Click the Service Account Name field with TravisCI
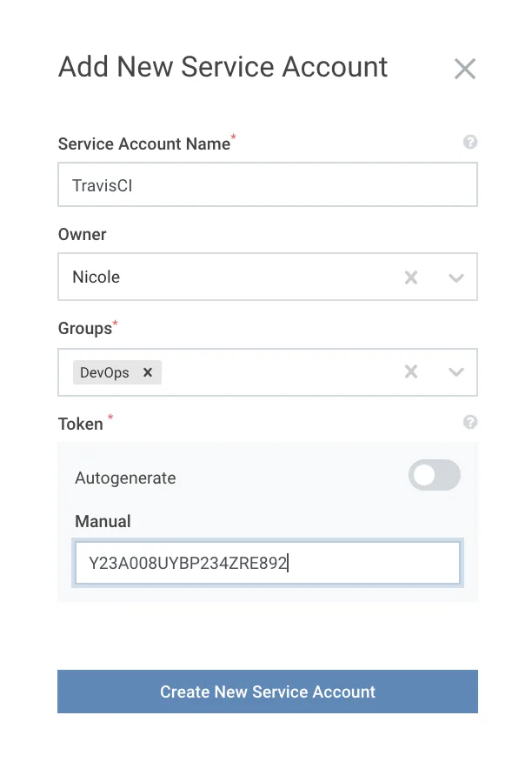This screenshot has width=532, height=762. point(217,184)
